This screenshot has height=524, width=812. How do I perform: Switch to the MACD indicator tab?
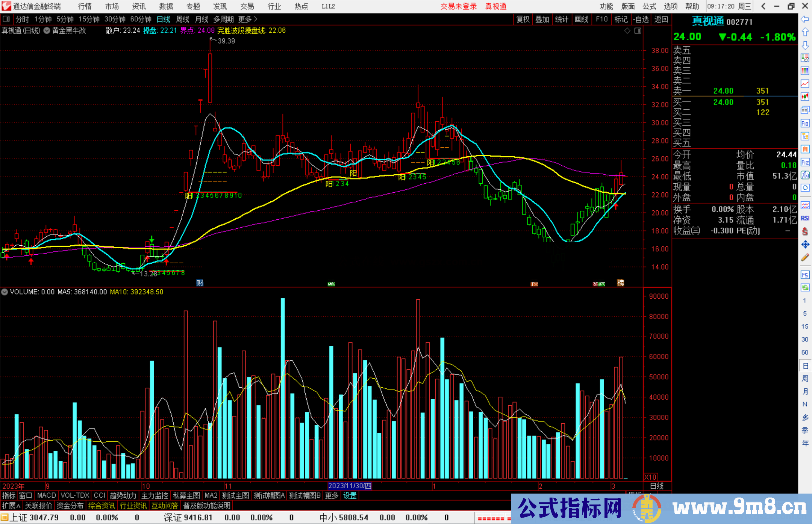47,495
